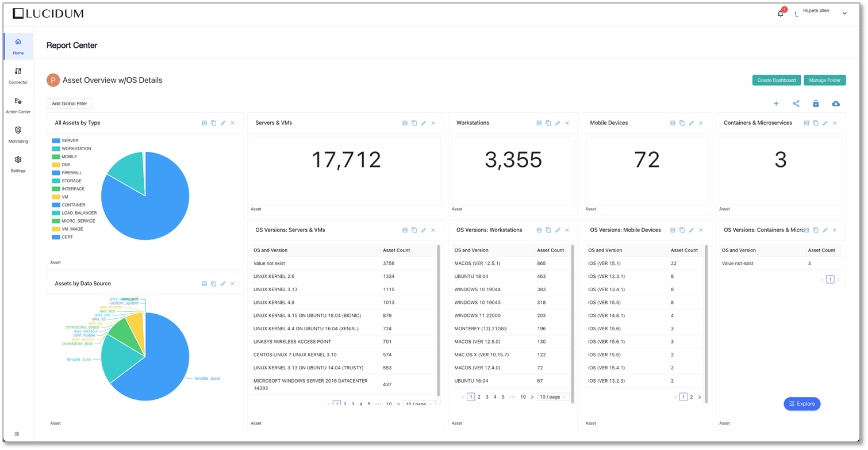
Task: Click the lock dashboard icon
Action: click(816, 104)
